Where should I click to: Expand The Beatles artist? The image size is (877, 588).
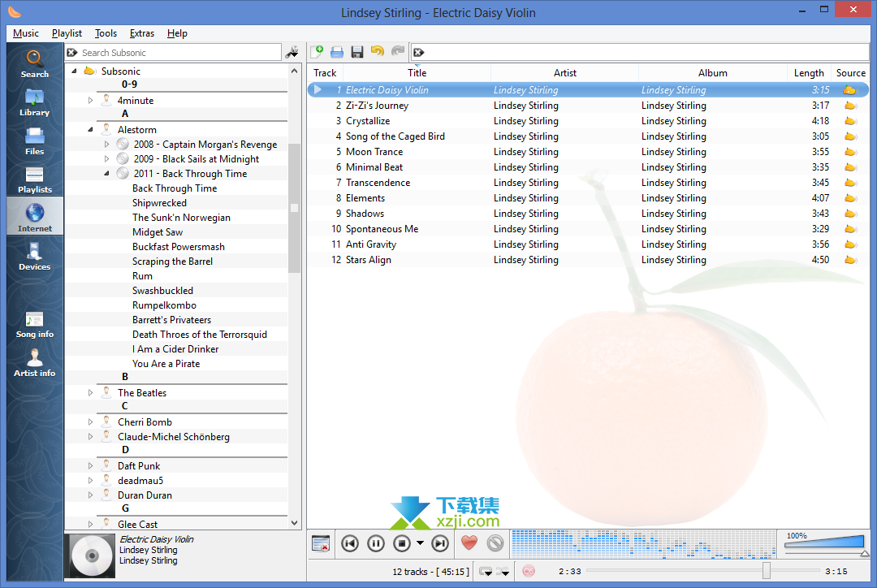coord(90,393)
